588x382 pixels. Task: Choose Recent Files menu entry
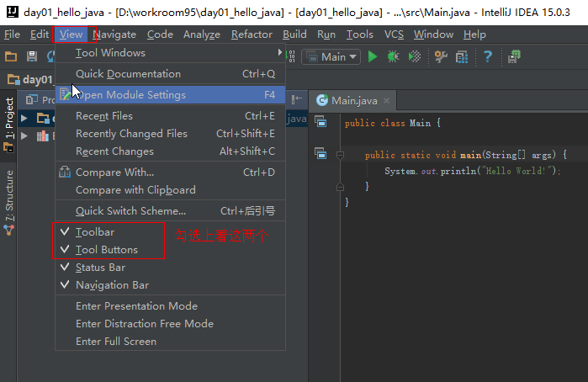point(170,116)
